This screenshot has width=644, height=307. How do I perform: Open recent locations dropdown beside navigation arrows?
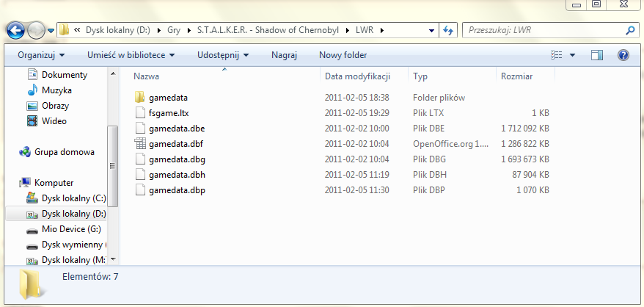(x=51, y=30)
